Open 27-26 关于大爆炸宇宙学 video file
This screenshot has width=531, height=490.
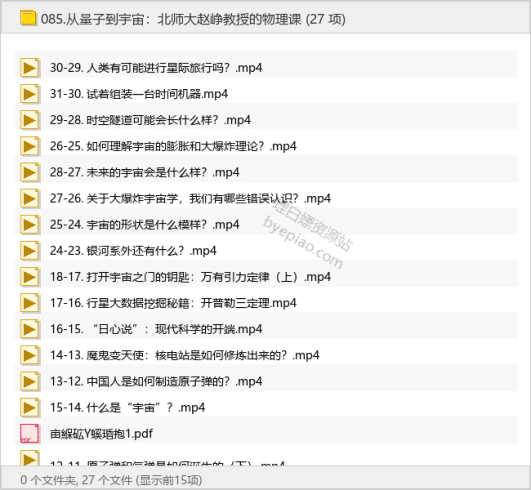click(266, 198)
